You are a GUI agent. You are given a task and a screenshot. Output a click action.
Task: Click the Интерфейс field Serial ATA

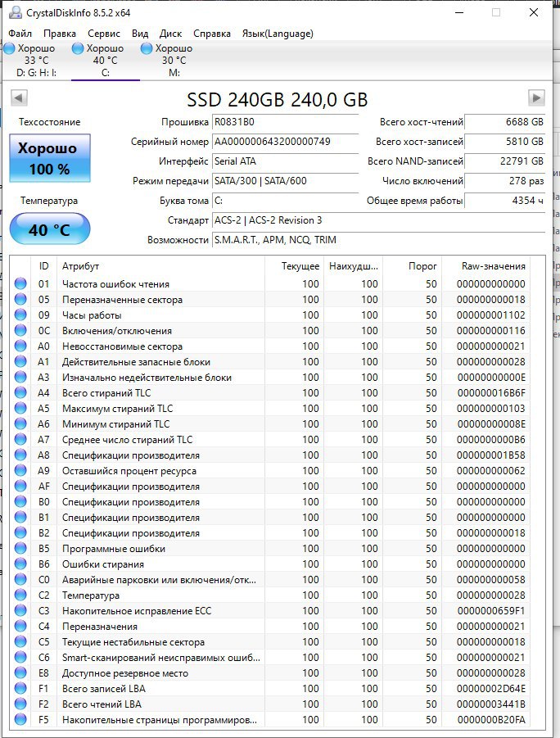[285, 161]
